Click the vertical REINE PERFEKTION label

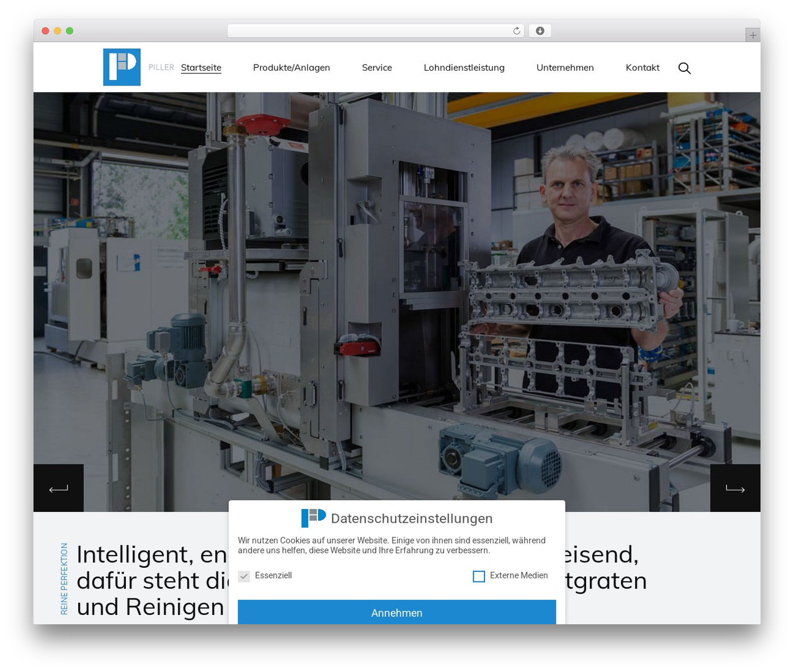pyautogui.click(x=65, y=579)
